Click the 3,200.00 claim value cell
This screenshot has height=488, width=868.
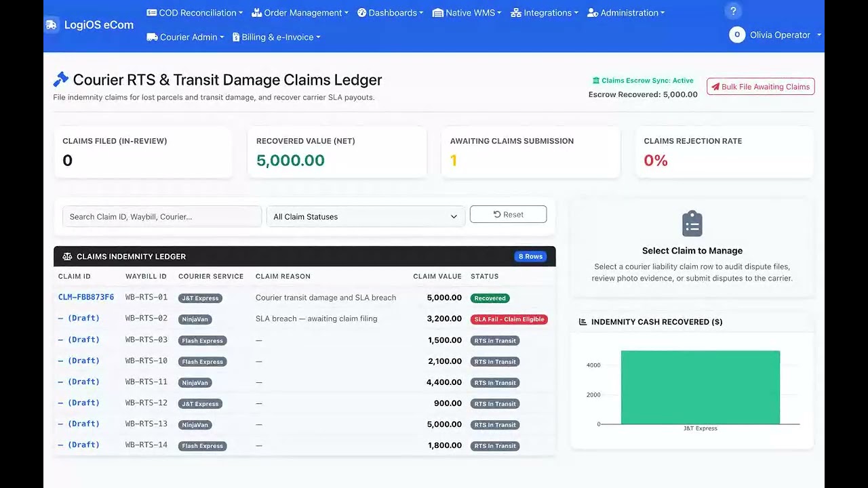pos(444,319)
